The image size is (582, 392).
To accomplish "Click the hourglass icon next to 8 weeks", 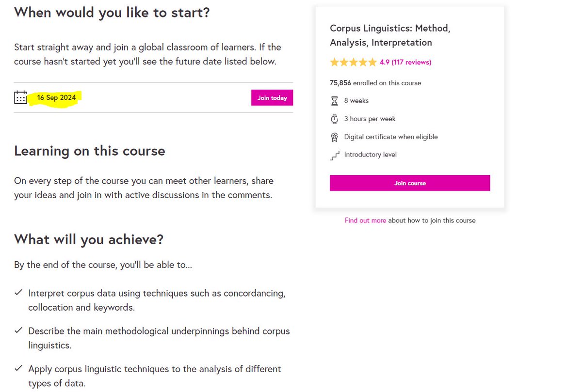I will pos(334,101).
